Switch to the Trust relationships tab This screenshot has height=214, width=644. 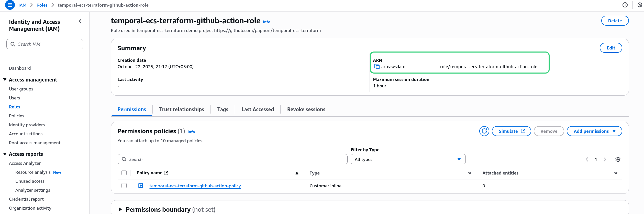pos(181,109)
